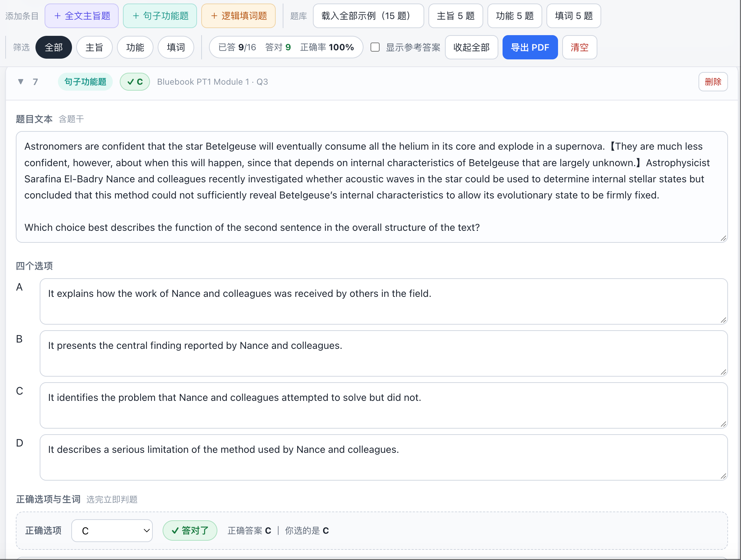Edit option C text field
741x560 pixels.
[384, 405]
